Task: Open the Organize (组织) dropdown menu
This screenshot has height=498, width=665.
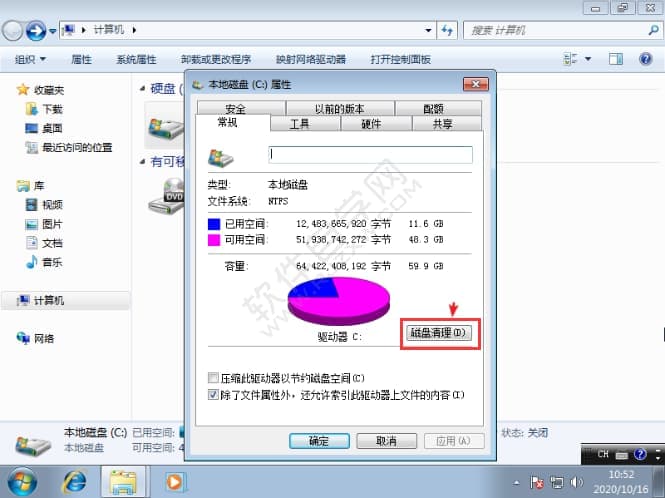Action: (x=31, y=60)
